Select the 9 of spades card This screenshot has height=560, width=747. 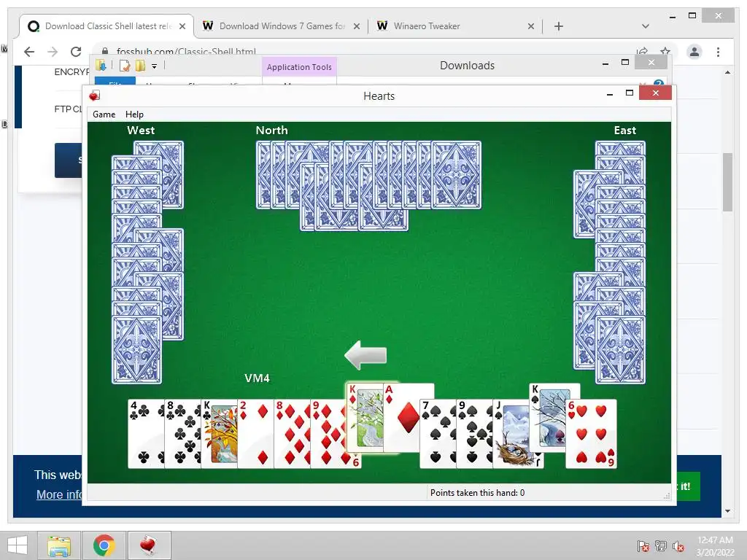tap(474, 434)
